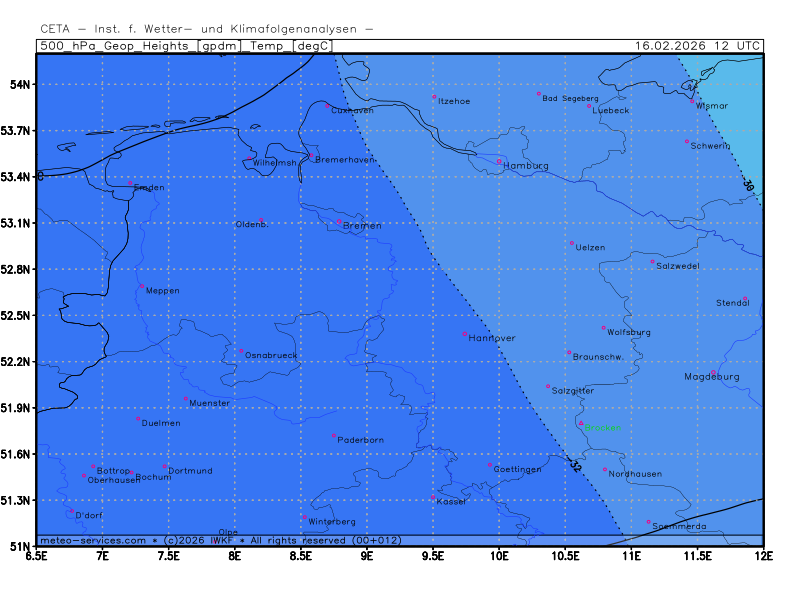Select the Osnabrueck city dot
The width and height of the screenshot is (800, 600).
click(x=241, y=351)
